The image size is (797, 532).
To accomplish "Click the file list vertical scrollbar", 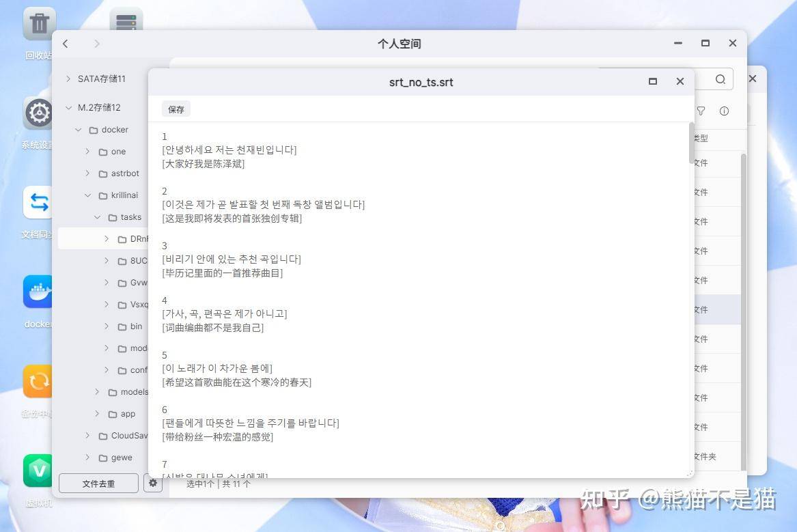I will 744,311.
